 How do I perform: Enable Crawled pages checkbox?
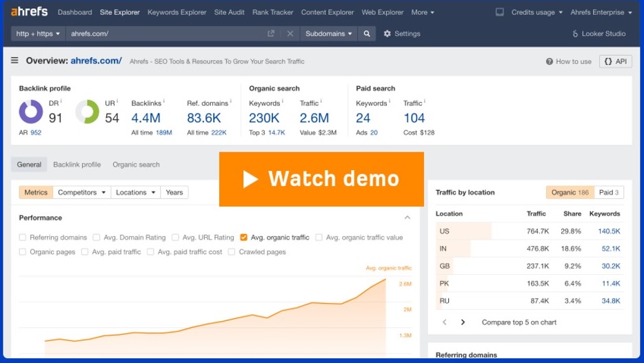[232, 252]
